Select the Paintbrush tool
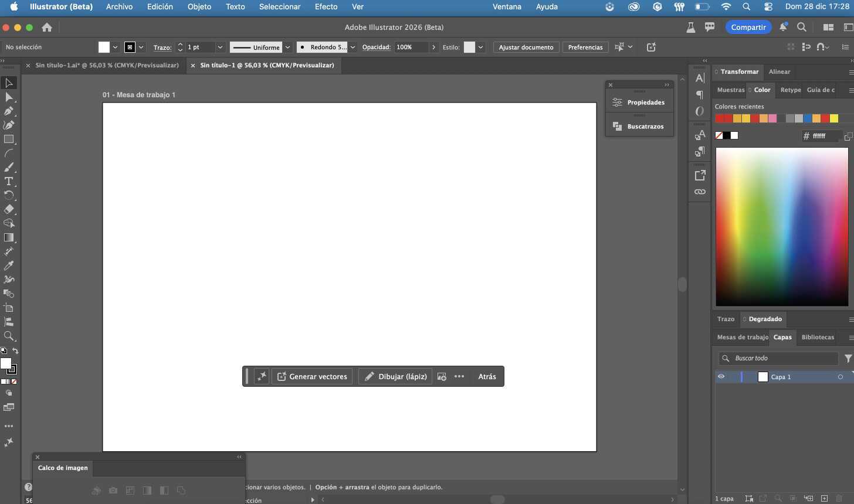Screen dimensions: 854x504 click(x=9, y=167)
